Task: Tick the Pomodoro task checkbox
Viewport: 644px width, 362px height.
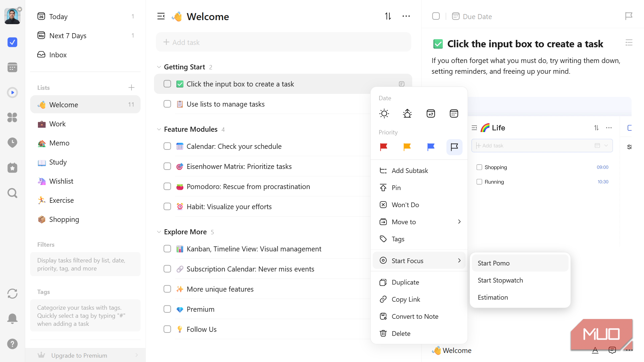Action: (167, 186)
